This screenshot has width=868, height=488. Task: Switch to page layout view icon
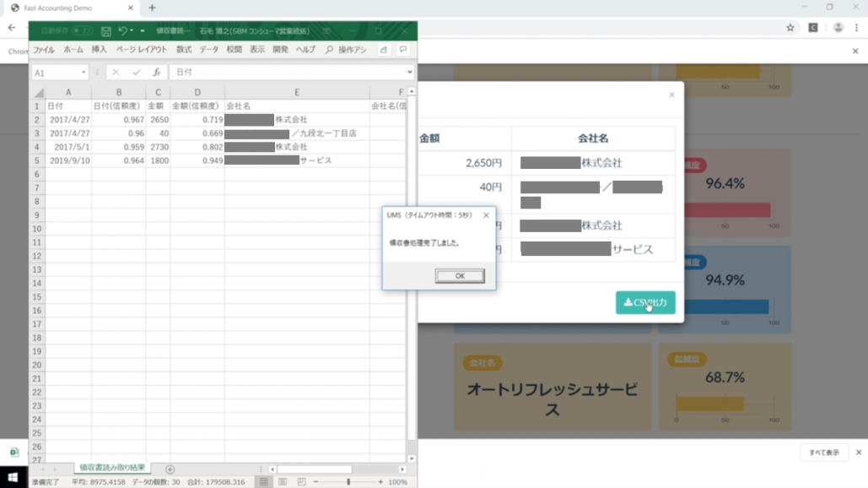(282, 482)
